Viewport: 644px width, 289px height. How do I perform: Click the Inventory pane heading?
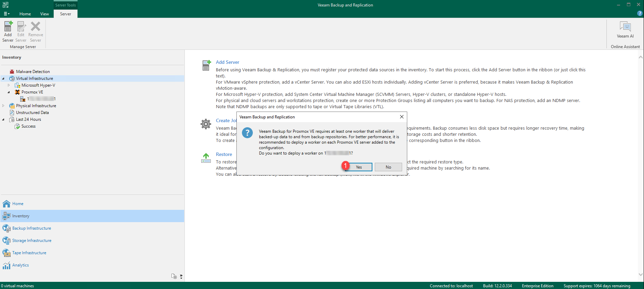click(x=12, y=57)
